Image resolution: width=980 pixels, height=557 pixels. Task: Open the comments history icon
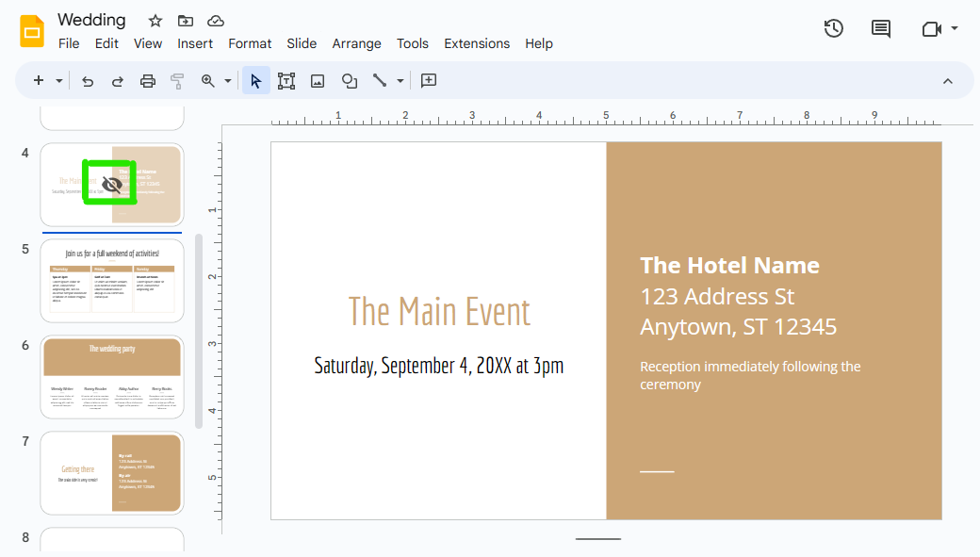(x=881, y=29)
